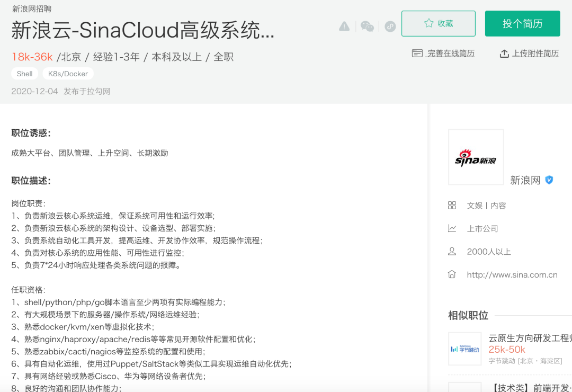
Task: Click the blue verified shield badge
Action: tap(549, 180)
